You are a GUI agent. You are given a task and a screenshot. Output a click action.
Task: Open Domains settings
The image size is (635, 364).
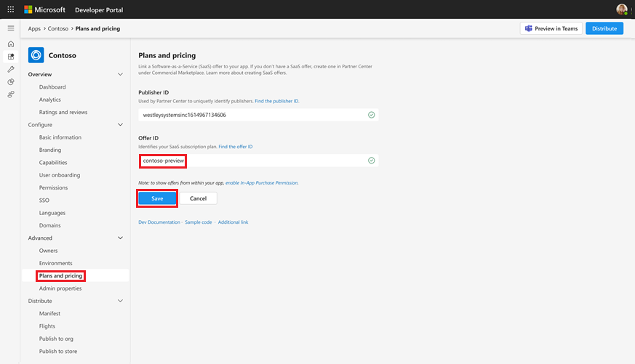(49, 225)
